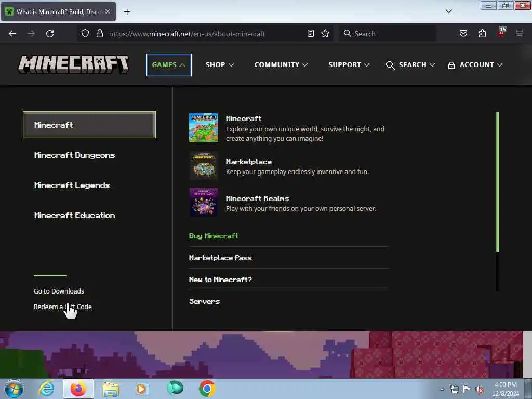
Task: Open the Windows Start button
Action: click(x=14, y=389)
